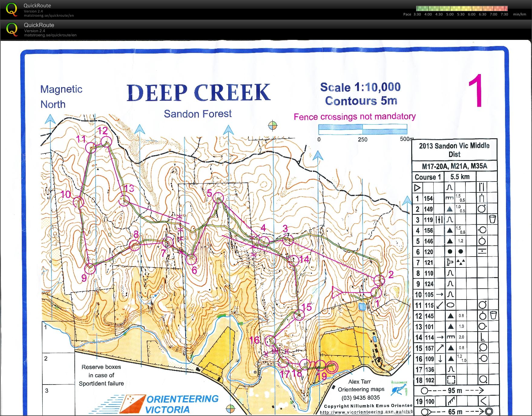Viewport: 532px width, 416px height.
Task: Open the vicorienteering.asn.au club URL
Action: pos(366,412)
